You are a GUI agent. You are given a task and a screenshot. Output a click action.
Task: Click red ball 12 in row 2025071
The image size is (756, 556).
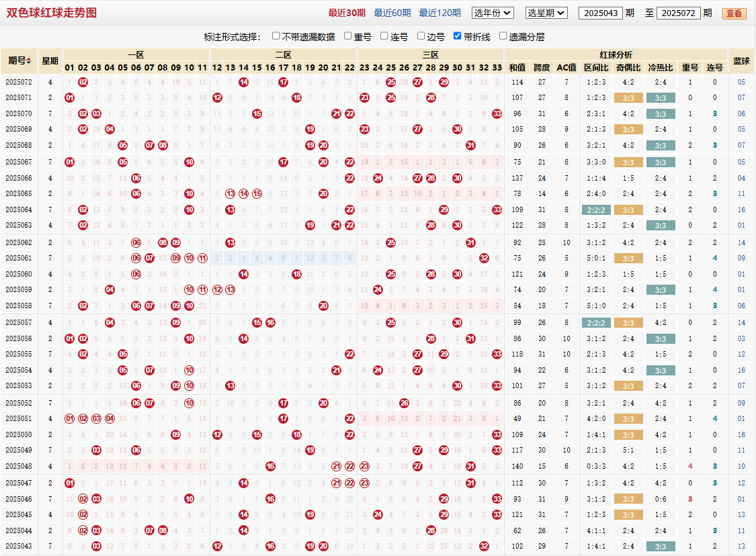click(x=218, y=98)
